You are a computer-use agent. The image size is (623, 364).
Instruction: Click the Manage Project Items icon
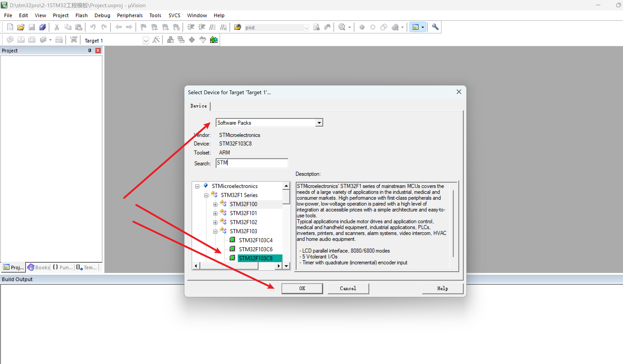170,40
